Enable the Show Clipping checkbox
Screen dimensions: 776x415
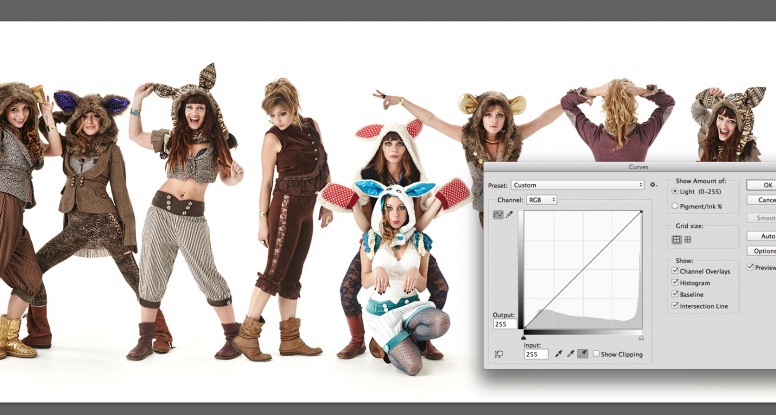596,354
